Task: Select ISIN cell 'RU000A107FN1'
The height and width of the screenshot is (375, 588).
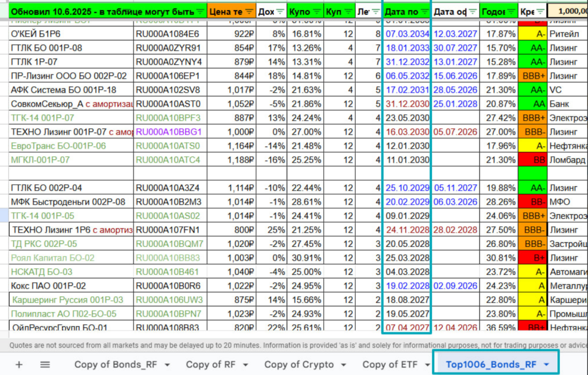Action: coord(170,230)
